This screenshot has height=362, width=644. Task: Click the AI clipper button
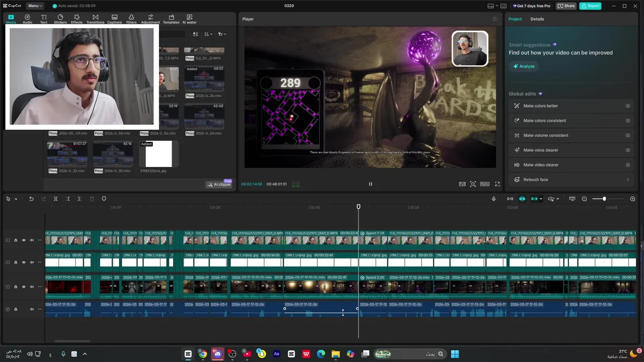(219, 185)
